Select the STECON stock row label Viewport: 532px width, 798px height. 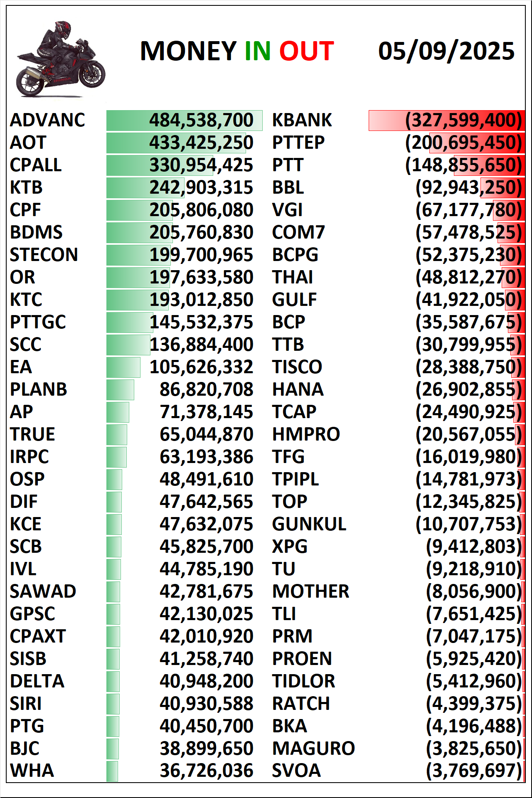(44, 255)
